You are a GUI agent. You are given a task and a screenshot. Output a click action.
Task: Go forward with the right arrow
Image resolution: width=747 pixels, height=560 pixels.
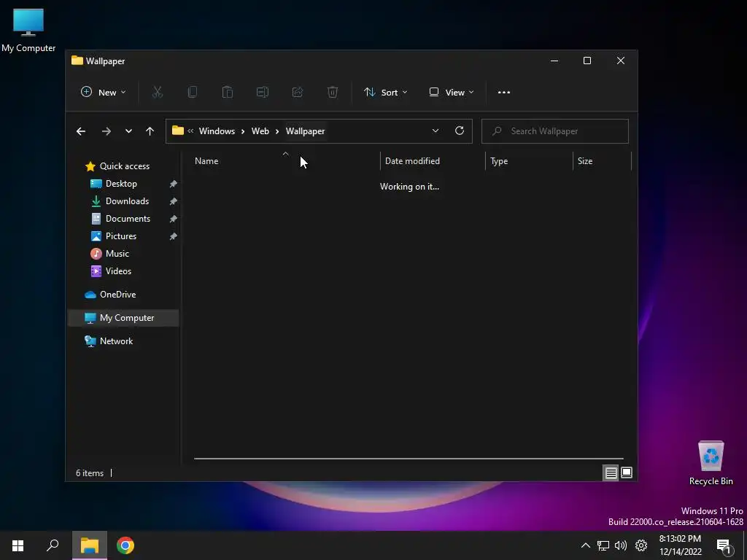pos(107,131)
